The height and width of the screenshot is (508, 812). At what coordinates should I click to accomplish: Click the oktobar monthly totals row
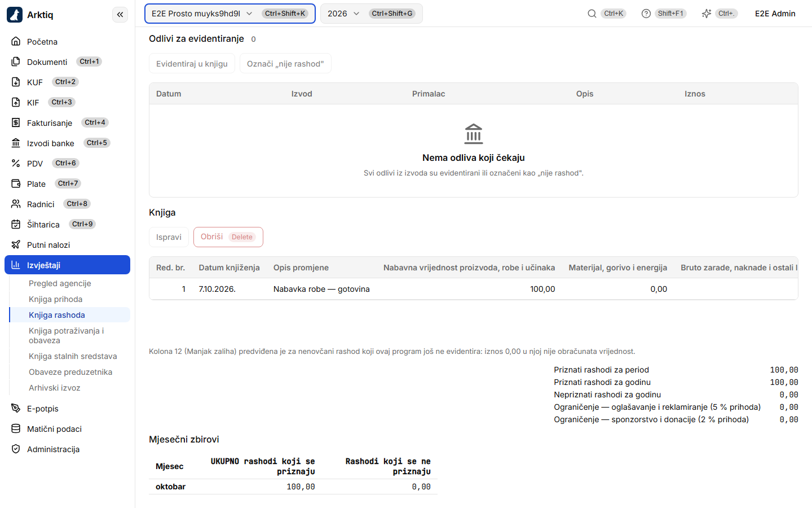(293, 487)
